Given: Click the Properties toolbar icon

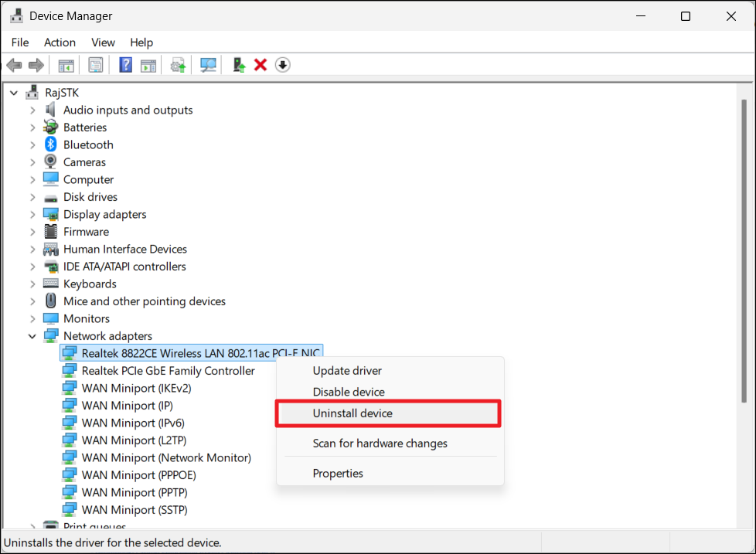Looking at the screenshot, I should tap(95, 65).
